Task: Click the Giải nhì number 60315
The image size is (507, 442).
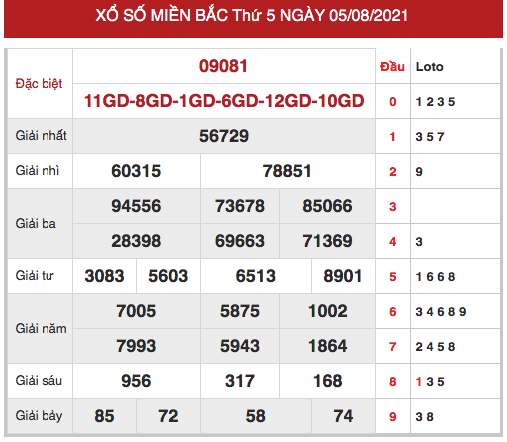Action: point(136,171)
